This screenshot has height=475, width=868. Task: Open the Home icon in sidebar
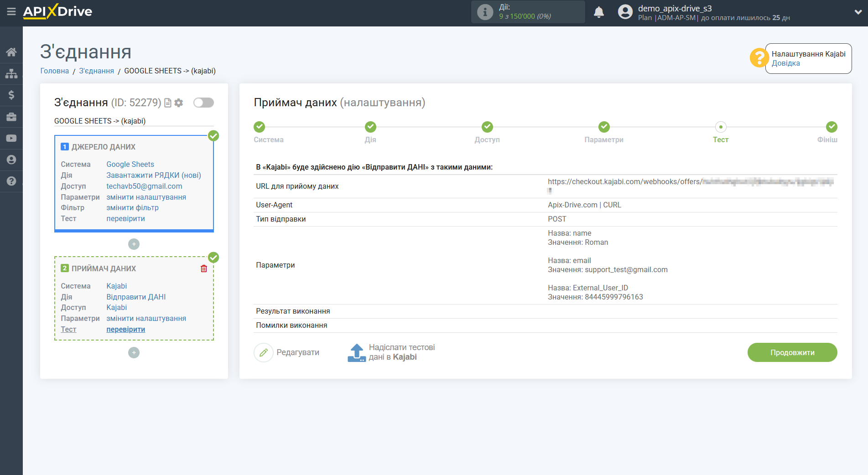[x=11, y=52]
